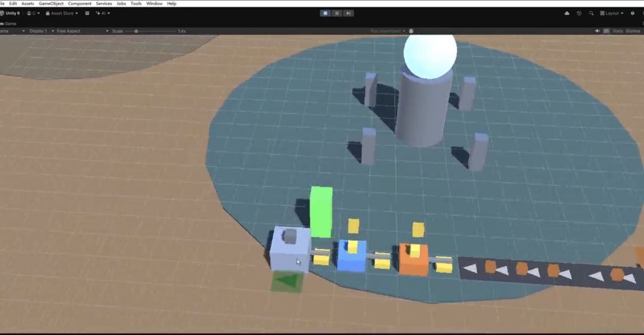Click the icon beside Play Maximized
This screenshot has height=335, width=644.
pos(411,31)
